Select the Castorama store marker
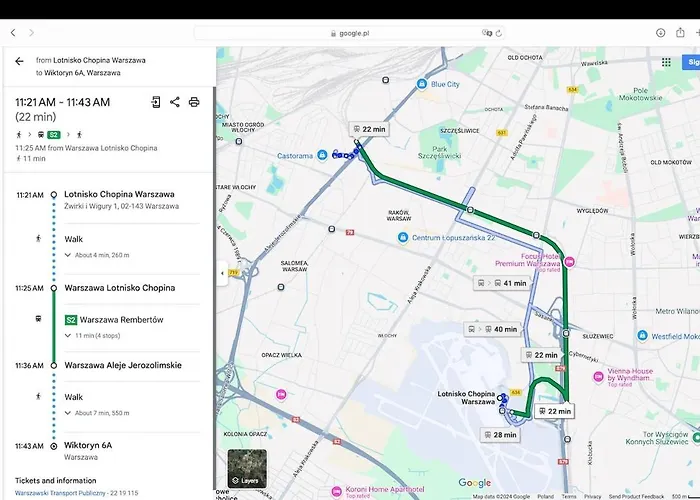This screenshot has height=500, width=700. 321,155
